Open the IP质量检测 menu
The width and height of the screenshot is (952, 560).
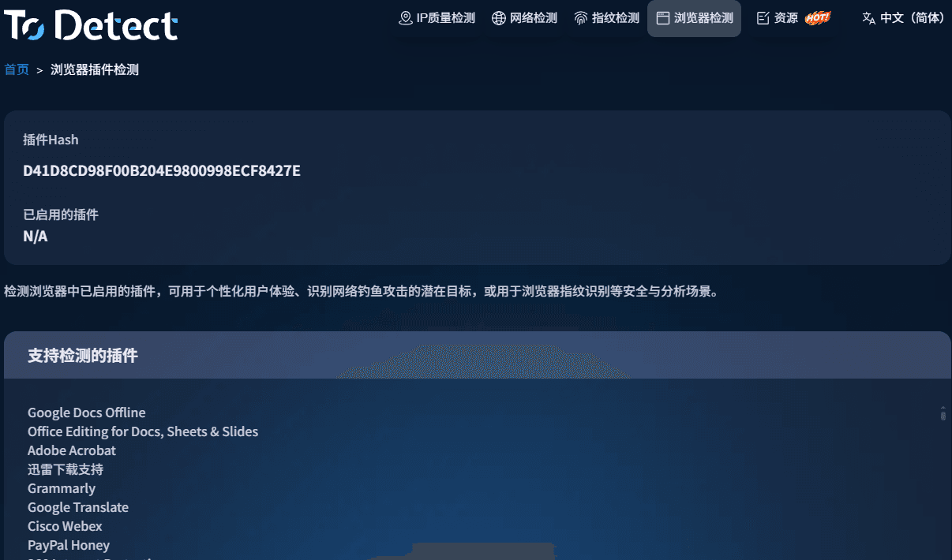click(437, 18)
